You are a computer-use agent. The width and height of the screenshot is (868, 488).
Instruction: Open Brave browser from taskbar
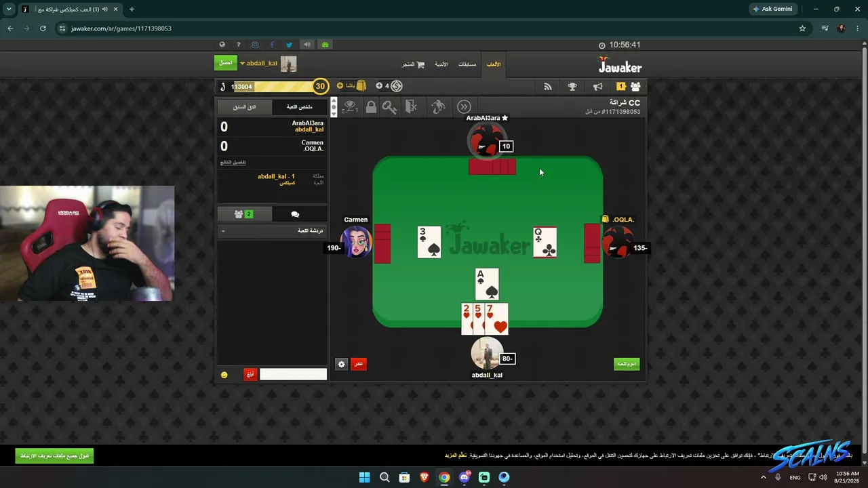click(x=425, y=477)
